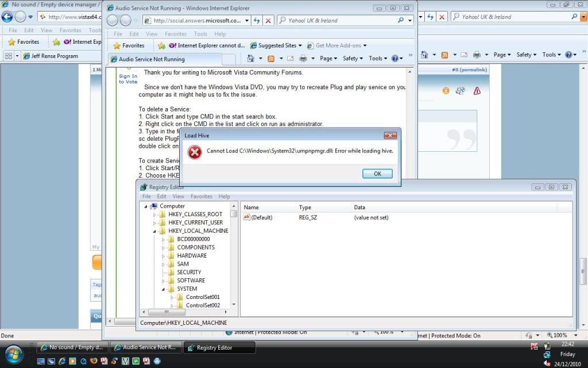Click #8 permalink in the rear IE forum page
This screenshot has width=588, height=368.
[469, 70]
